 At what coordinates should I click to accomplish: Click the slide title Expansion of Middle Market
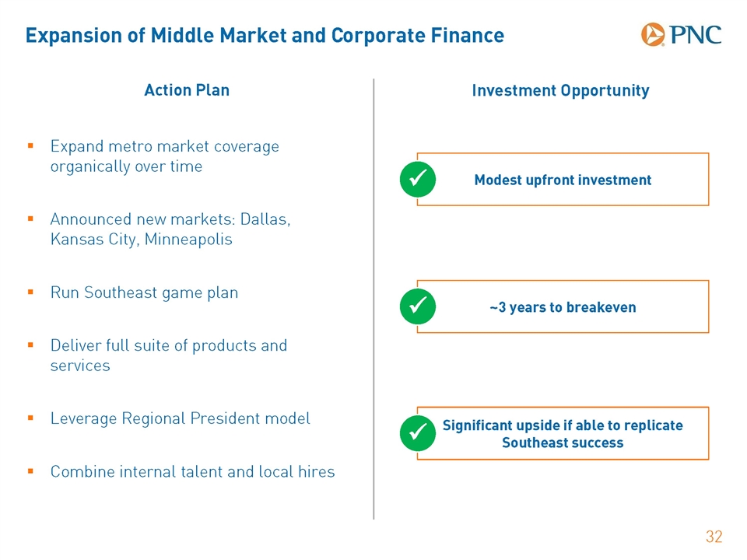pyautogui.click(x=265, y=36)
